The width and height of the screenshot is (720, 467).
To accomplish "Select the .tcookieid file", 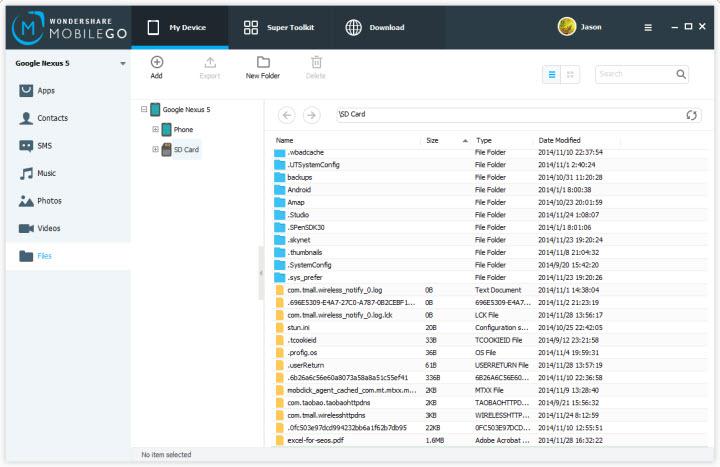I will (489, 340).
